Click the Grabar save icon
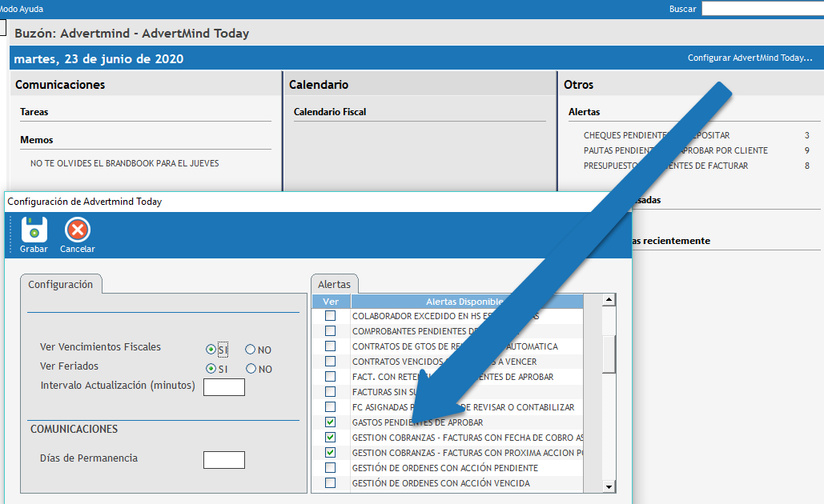The height and width of the screenshot is (504, 824). (x=34, y=230)
